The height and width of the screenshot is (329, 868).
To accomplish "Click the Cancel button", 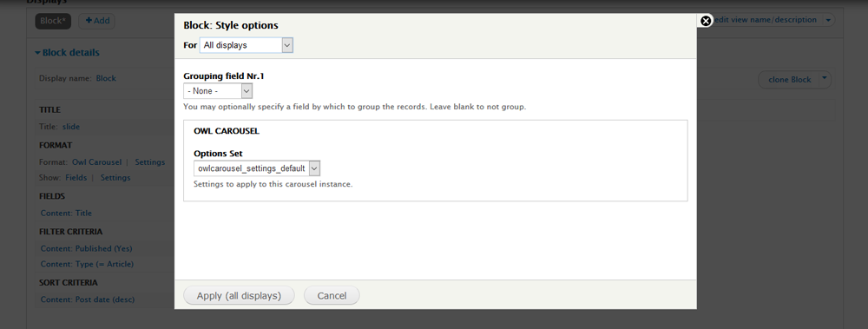I will pyautogui.click(x=332, y=296).
